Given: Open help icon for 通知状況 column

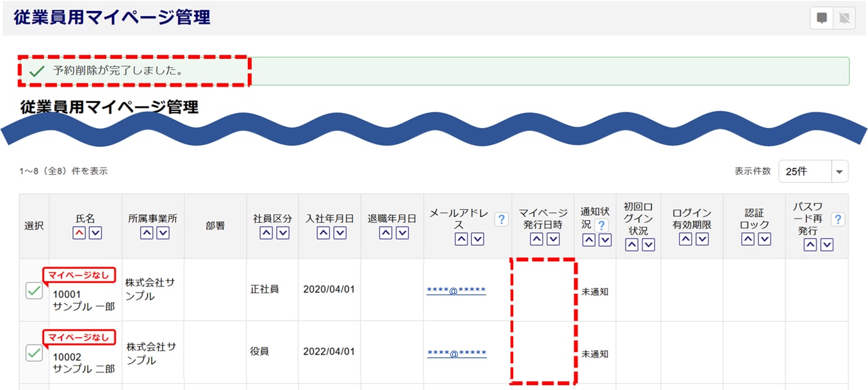Looking at the screenshot, I should pyautogui.click(x=601, y=225).
